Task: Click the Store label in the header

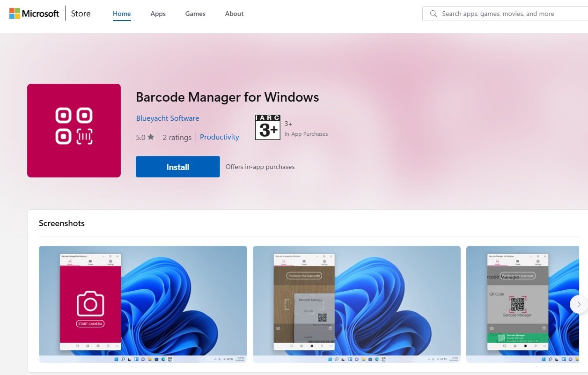Action: (80, 14)
